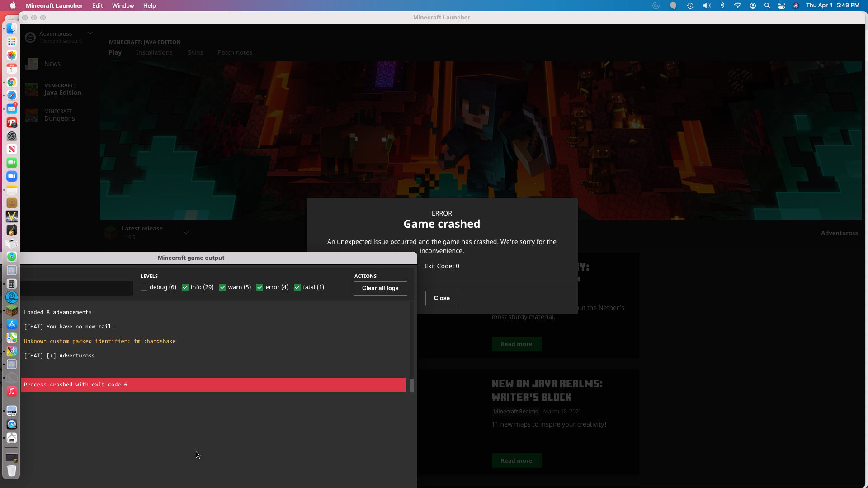Disable the warn (5) log level checkbox

point(222,287)
